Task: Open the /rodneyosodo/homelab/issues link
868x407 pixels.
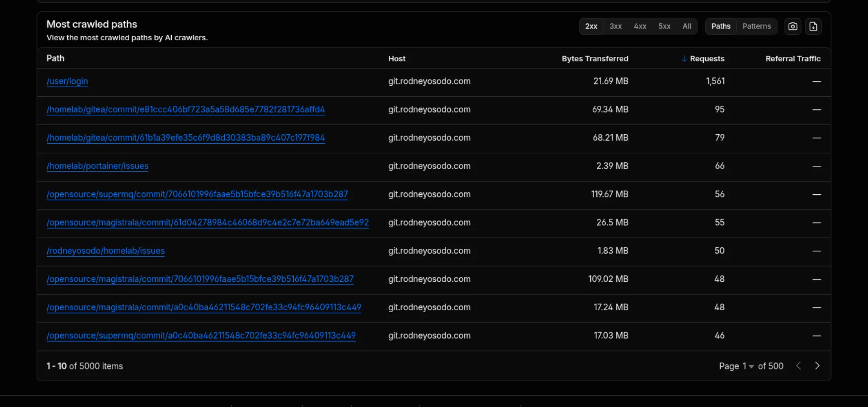Action: 106,251
